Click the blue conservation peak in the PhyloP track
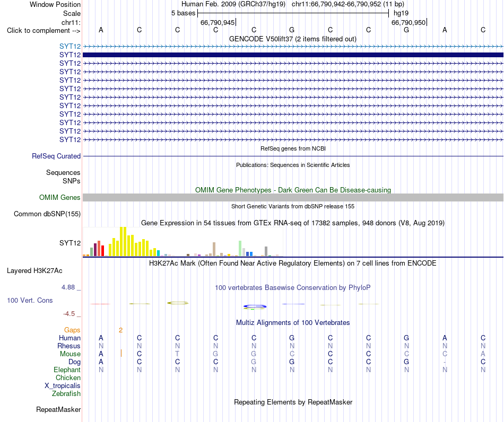This screenshot has width=504, height=422. point(255,306)
